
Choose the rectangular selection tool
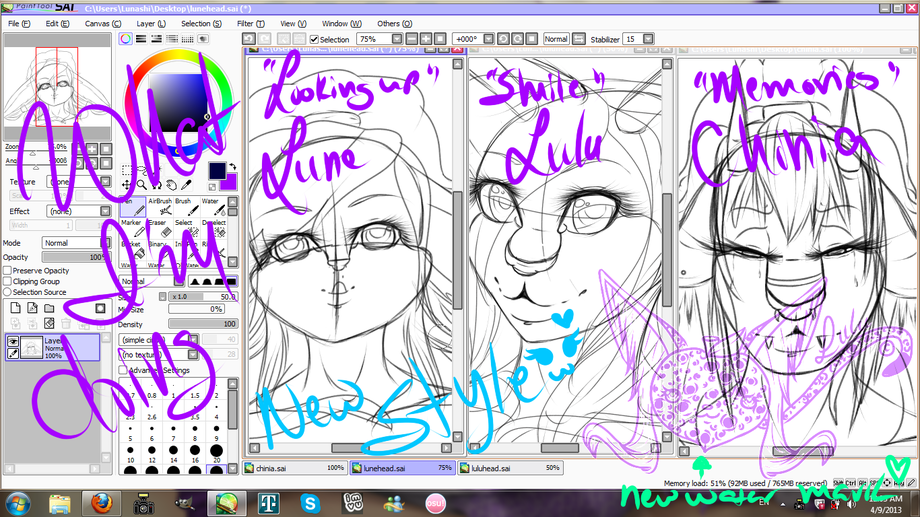(126, 171)
